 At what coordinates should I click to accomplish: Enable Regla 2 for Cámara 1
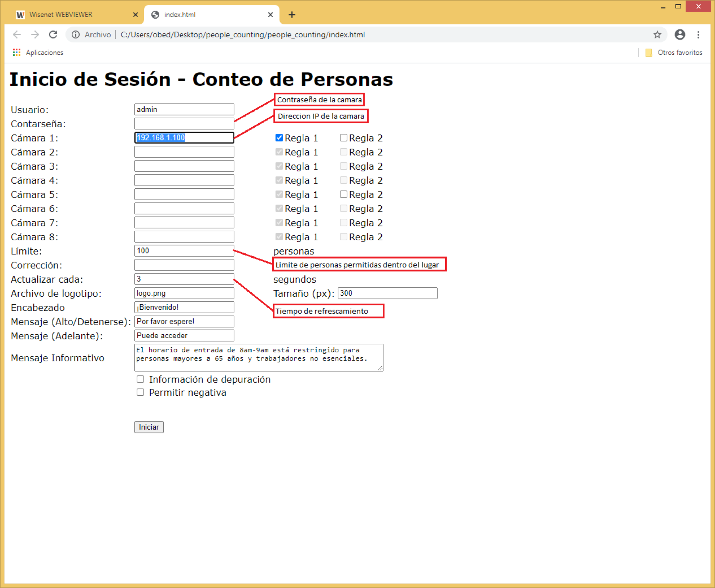344,138
